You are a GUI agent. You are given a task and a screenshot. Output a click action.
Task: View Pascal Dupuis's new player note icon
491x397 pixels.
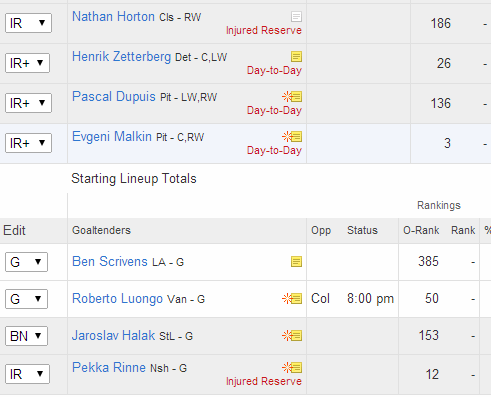292,97
